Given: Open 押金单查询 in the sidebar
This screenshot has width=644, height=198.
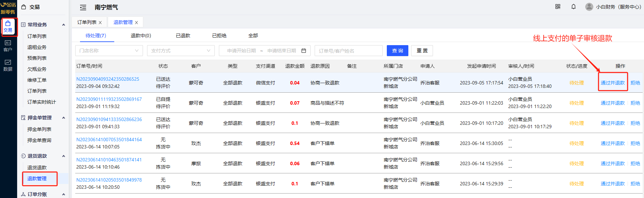Looking at the screenshot, I should (39, 140).
